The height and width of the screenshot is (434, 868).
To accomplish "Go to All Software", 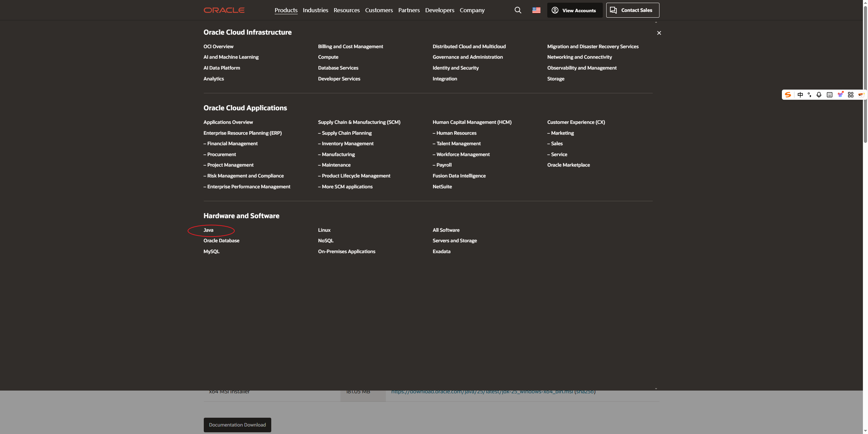I will pos(446,230).
